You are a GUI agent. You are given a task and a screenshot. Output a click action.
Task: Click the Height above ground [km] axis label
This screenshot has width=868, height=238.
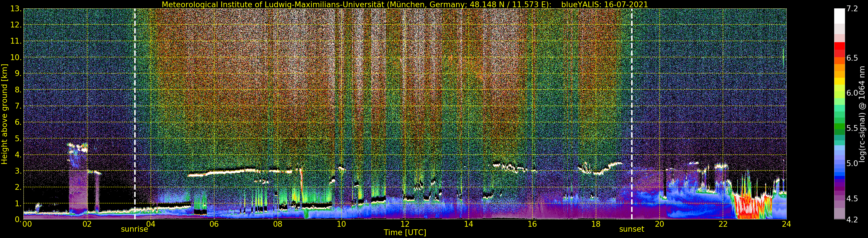point(4,114)
